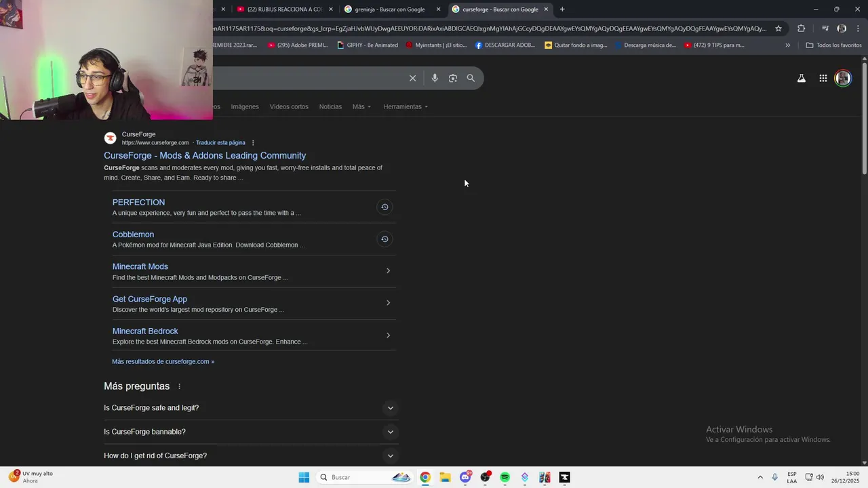Viewport: 868px width, 488px height.
Task: Open result options menu next to Traducir
Action: click(x=253, y=143)
